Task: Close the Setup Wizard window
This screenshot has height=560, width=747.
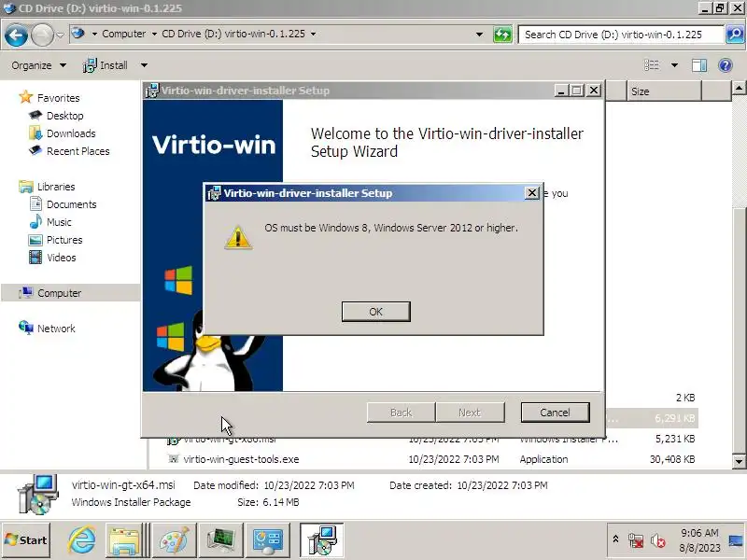Action: 594,90
